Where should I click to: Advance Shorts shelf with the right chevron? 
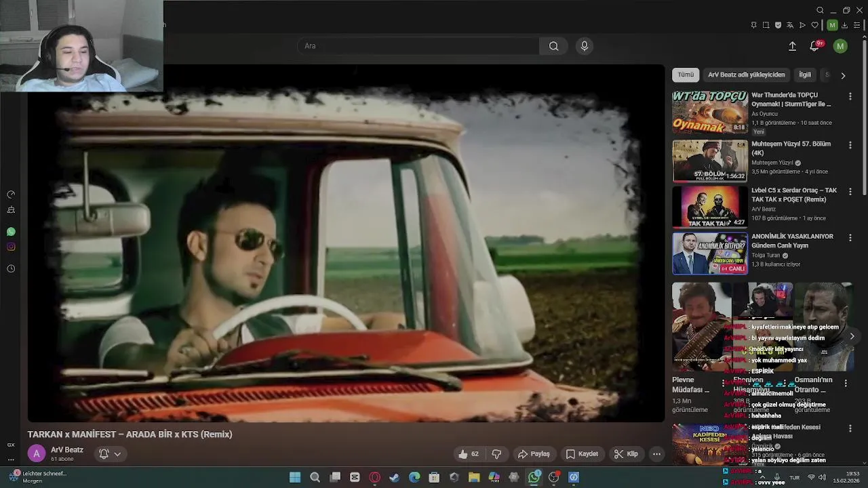tap(852, 336)
